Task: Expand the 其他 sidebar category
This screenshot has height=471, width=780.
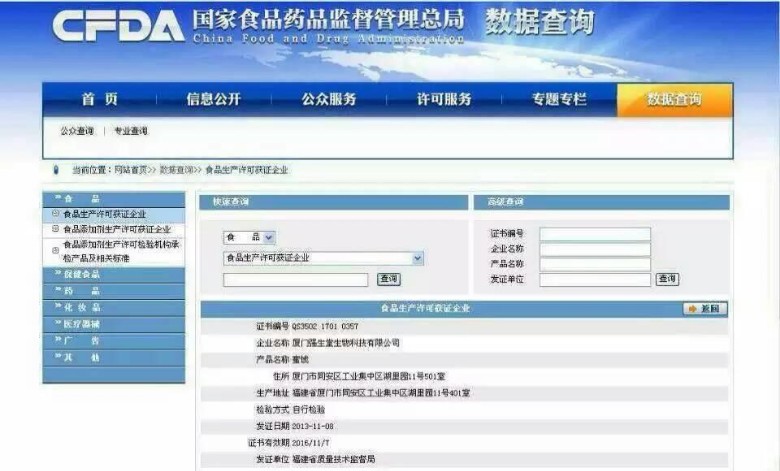Action: point(114,358)
